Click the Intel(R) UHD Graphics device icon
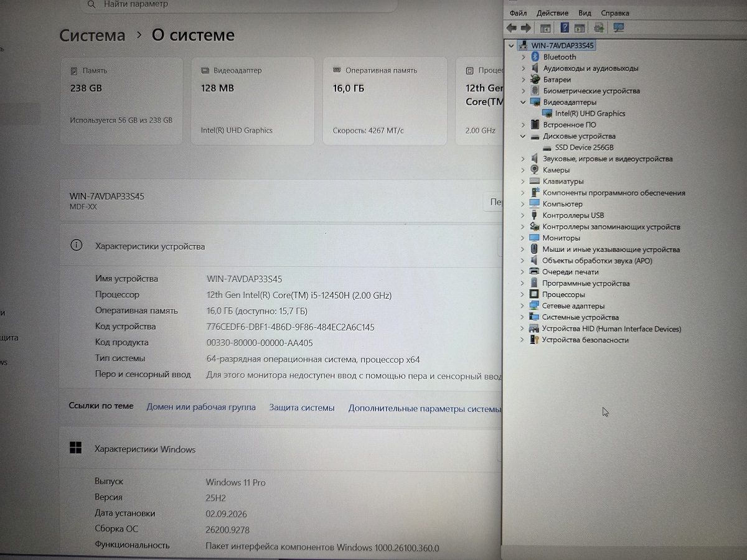 click(x=547, y=113)
